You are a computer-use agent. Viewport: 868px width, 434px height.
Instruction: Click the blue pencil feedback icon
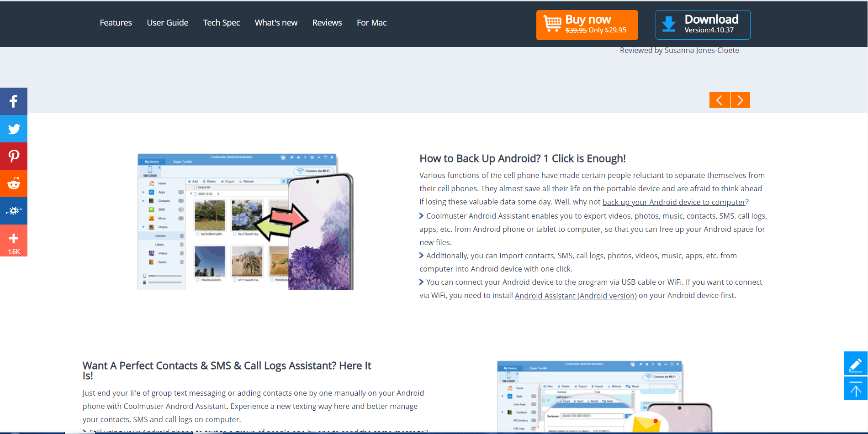[856, 364]
